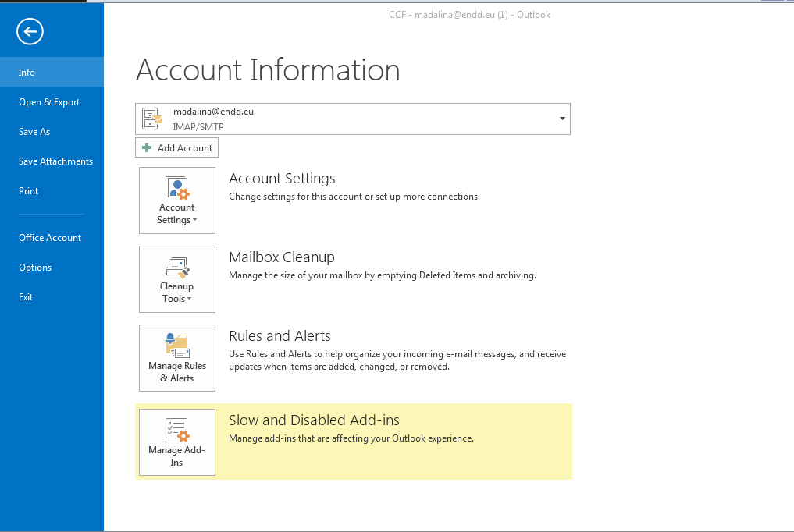Click the Slow and Disabled Add-ins heading

point(314,420)
